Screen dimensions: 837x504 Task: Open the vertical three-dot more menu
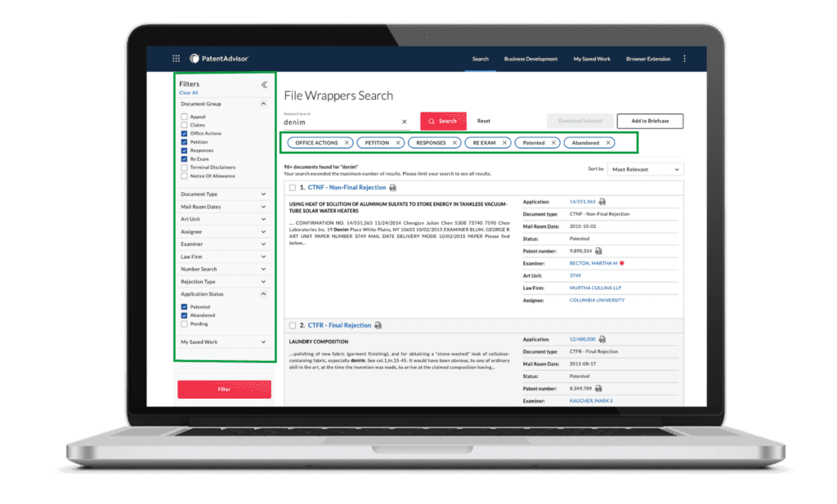pyautogui.click(x=684, y=59)
